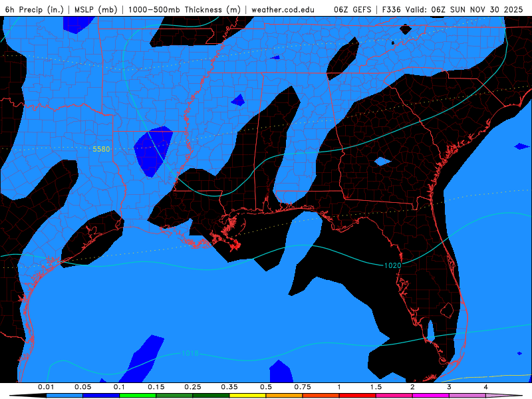The height and width of the screenshot is (399, 532).
Task: Click the yellow 0.35–0.5 legend swatch
Action: [247, 396]
